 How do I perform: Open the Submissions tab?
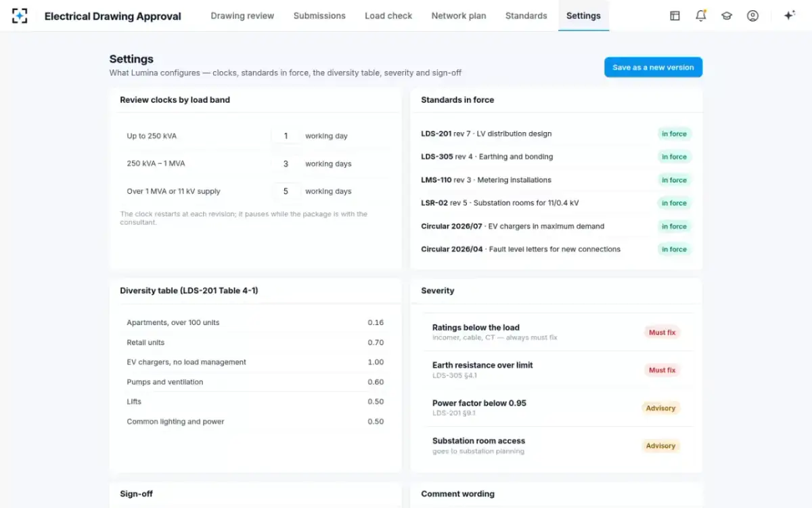(319, 16)
